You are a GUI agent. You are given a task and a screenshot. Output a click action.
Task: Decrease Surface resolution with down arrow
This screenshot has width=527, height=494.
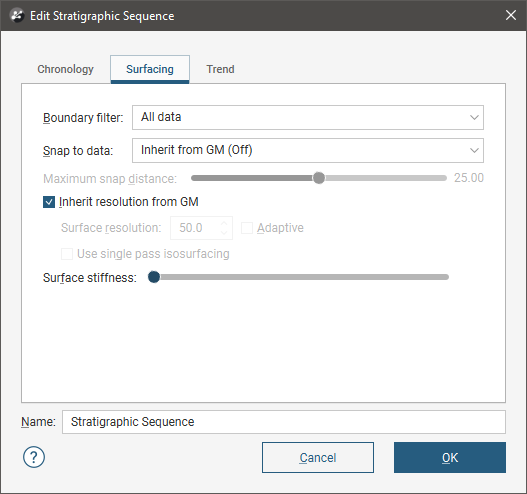pyautogui.click(x=224, y=233)
